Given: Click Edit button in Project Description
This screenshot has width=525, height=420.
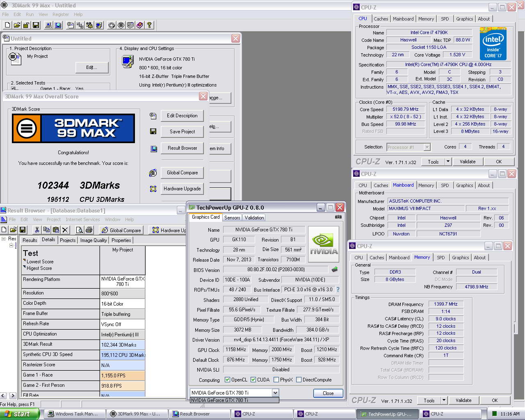Looking at the screenshot, I should 91,67.
